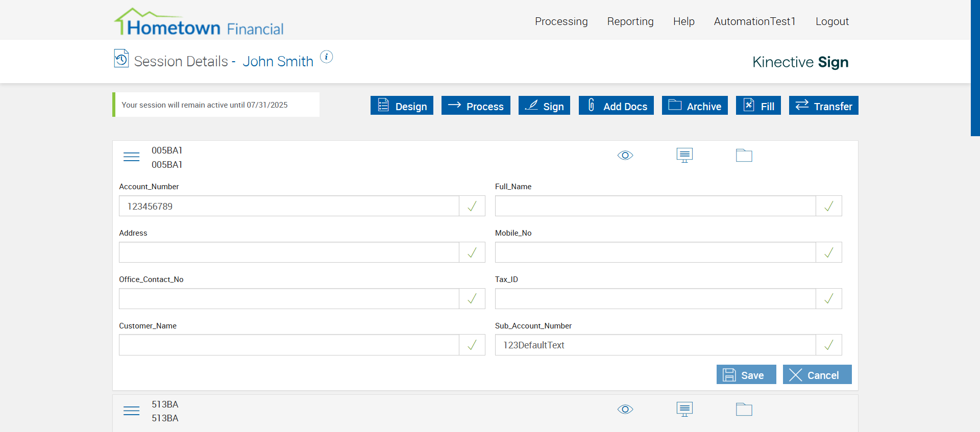Screen dimensions: 980x432
Task: Click the checkmark beside Sub_Account_Number field
Action: pyautogui.click(x=828, y=345)
